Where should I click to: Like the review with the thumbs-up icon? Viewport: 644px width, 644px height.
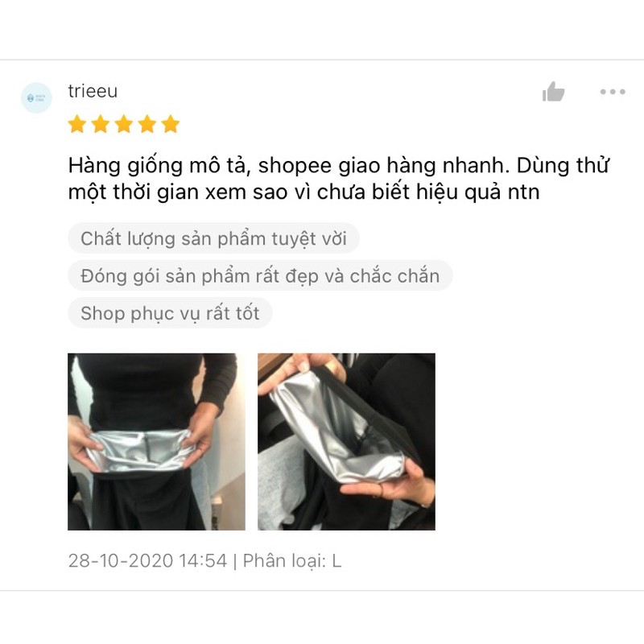(x=553, y=92)
